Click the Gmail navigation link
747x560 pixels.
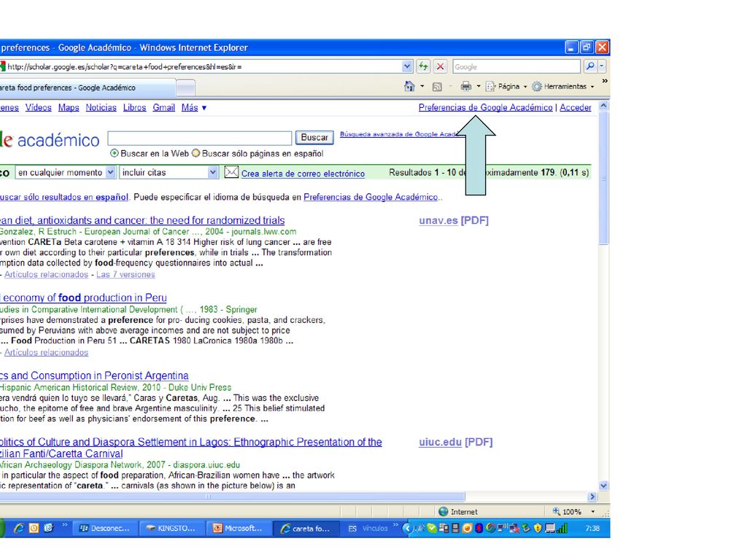tap(164, 108)
